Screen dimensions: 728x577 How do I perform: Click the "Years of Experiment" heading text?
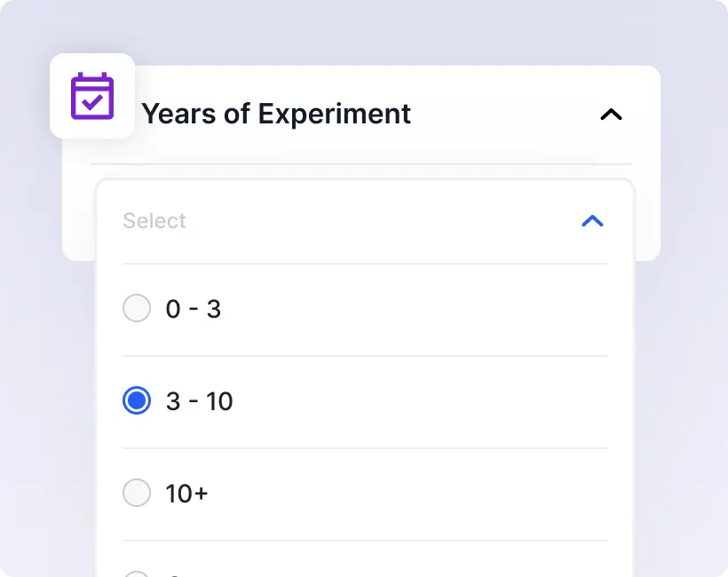coord(276,114)
